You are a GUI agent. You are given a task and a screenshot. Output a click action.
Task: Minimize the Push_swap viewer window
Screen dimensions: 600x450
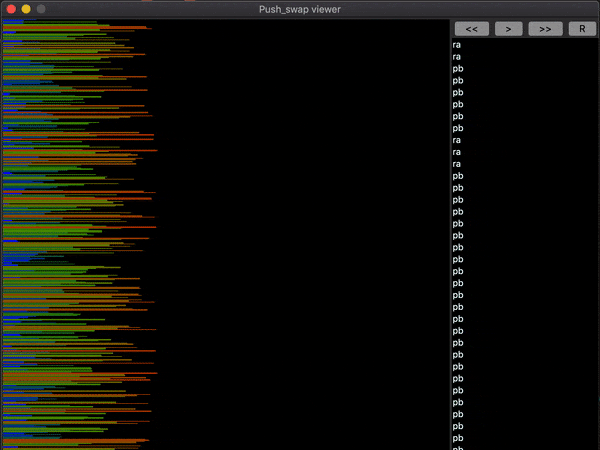26,8
